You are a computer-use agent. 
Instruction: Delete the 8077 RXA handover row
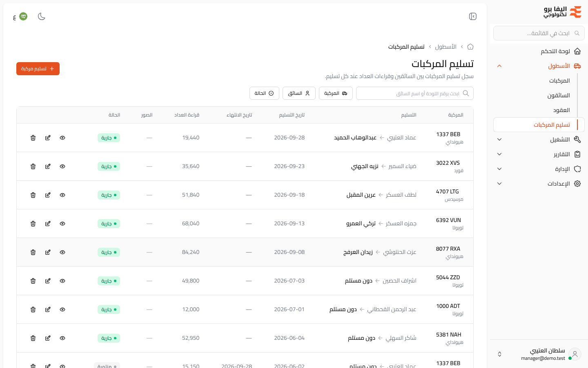[33, 252]
